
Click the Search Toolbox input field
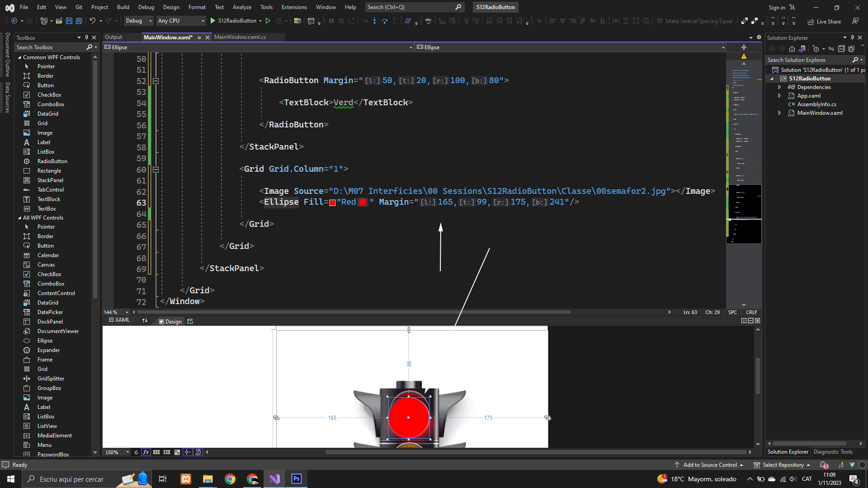tap(50, 47)
